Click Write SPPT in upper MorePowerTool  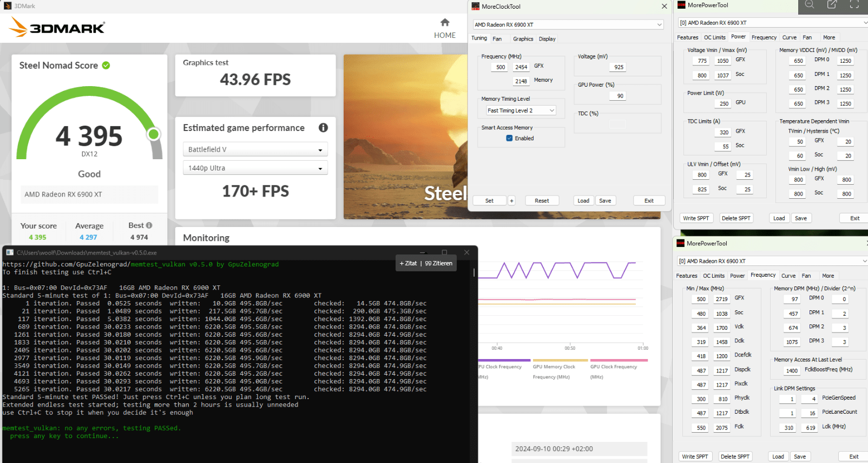click(696, 218)
